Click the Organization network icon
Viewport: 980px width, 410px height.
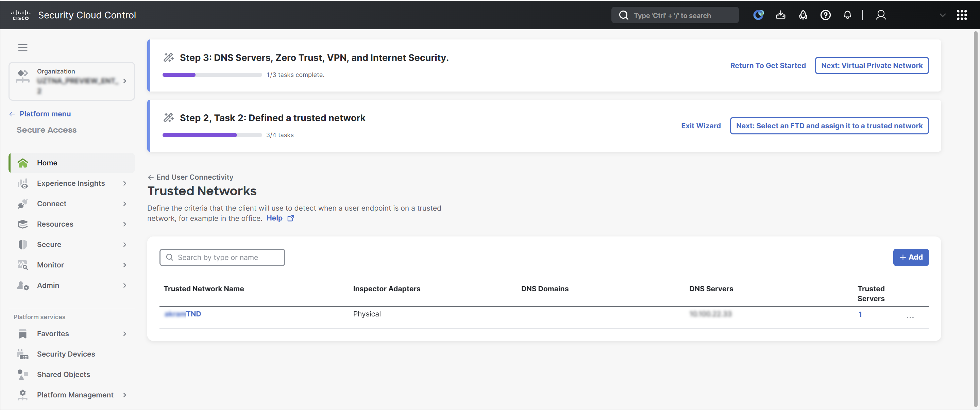(23, 76)
